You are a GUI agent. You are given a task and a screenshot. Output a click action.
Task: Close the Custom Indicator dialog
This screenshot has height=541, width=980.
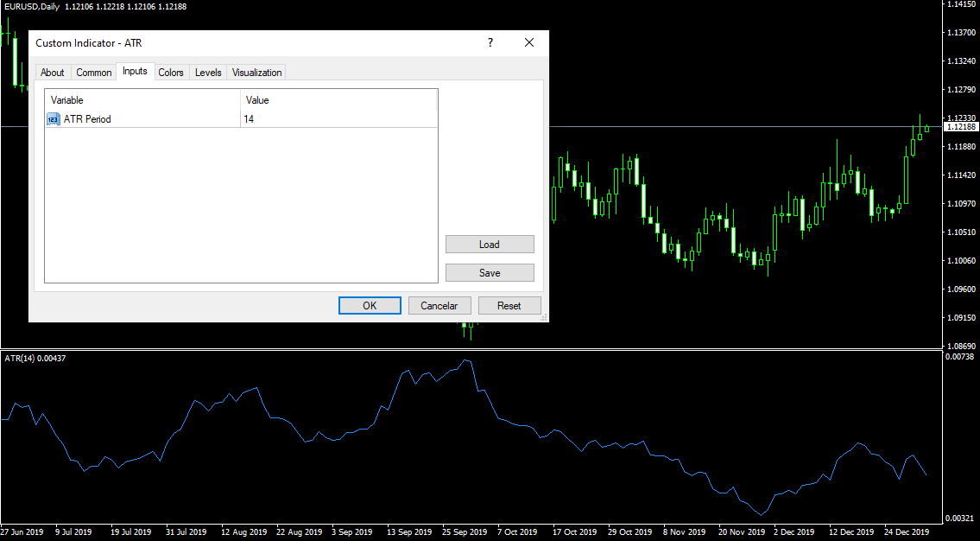[529, 42]
